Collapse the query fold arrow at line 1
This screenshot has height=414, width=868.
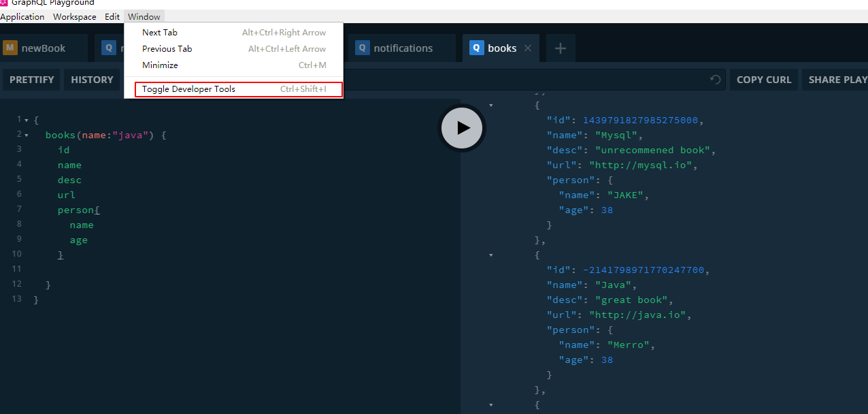tap(27, 121)
